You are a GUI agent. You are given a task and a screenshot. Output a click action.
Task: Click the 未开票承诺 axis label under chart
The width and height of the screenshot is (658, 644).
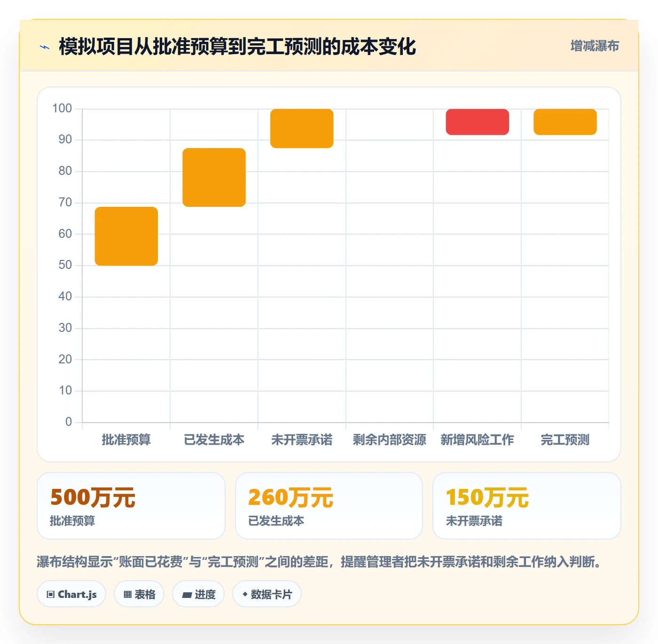[302, 440]
